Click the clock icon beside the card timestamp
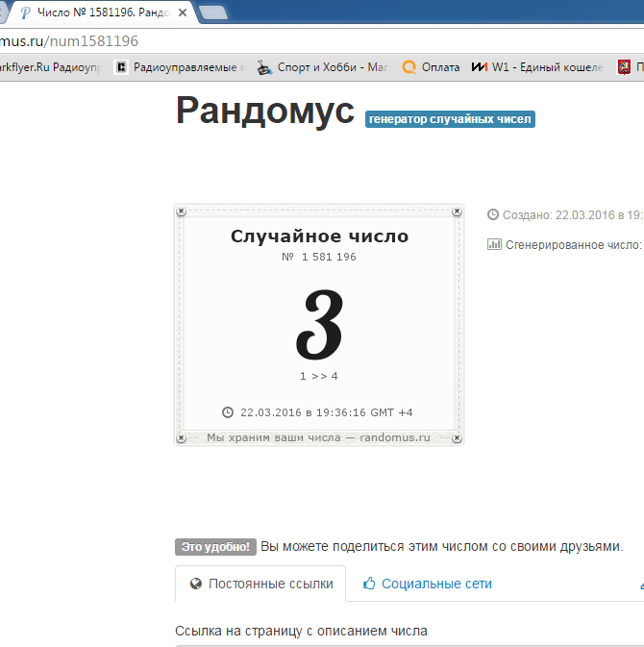 (x=228, y=412)
